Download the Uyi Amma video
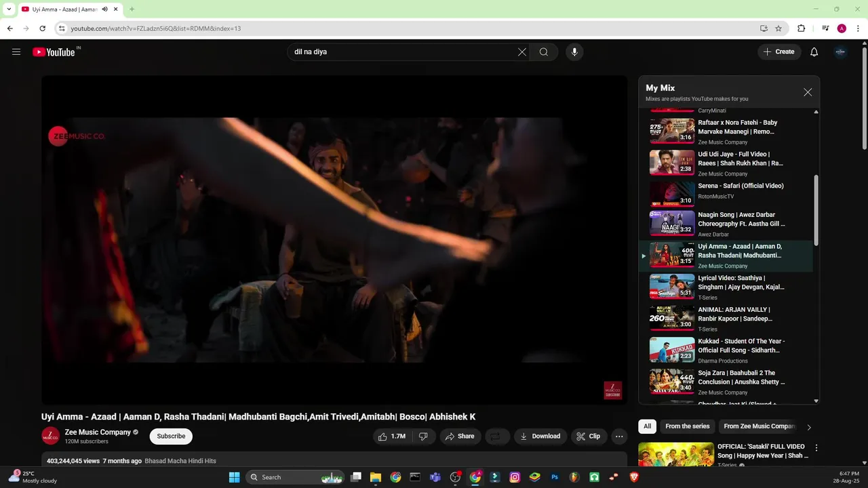This screenshot has width=868, height=488. pos(540,436)
